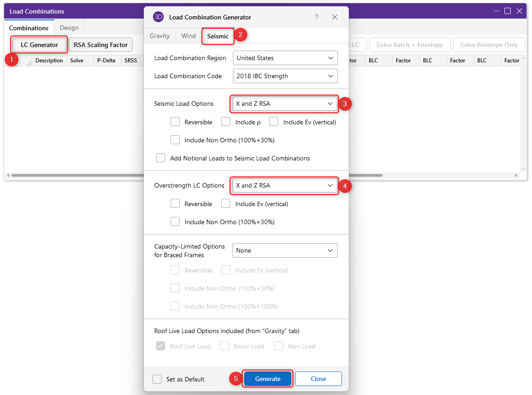
Task: Close the Load Combination Generator dialog
Action: (335, 17)
